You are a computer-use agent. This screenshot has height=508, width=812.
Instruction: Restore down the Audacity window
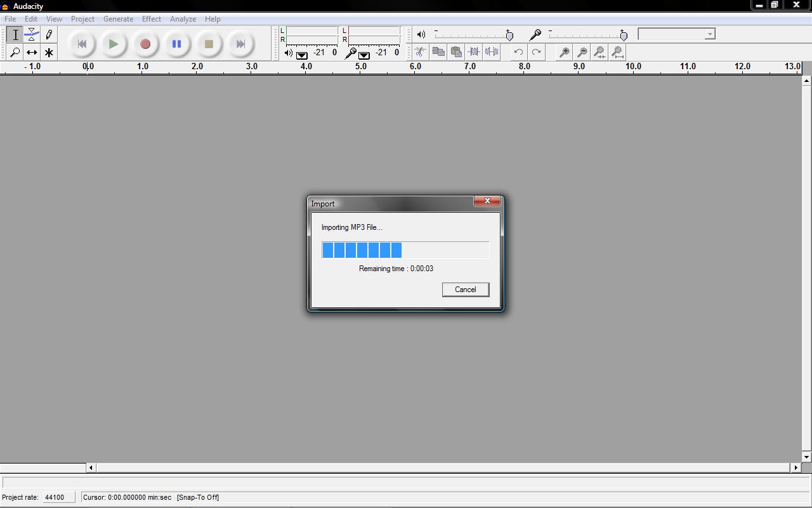(x=775, y=5)
